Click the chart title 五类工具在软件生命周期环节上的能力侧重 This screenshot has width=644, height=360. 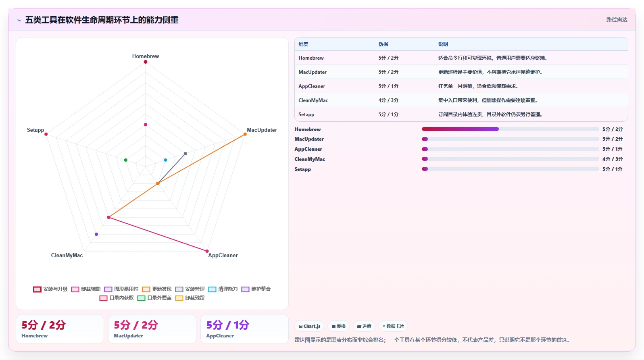pyautogui.click(x=102, y=20)
